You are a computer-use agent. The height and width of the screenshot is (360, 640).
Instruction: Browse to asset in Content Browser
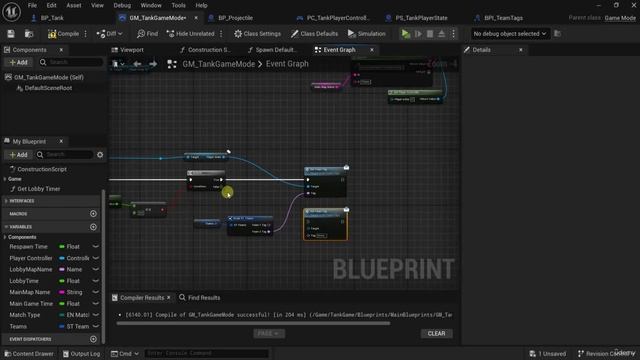point(29,34)
